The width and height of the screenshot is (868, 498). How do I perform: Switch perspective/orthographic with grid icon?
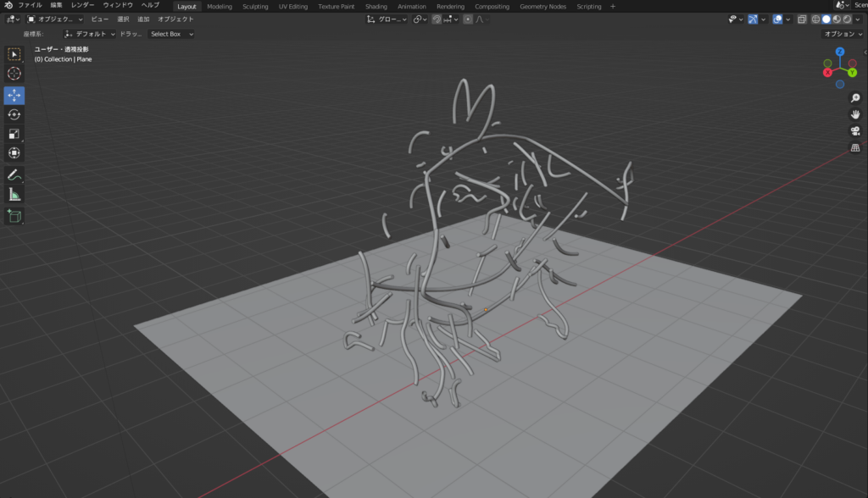click(855, 147)
